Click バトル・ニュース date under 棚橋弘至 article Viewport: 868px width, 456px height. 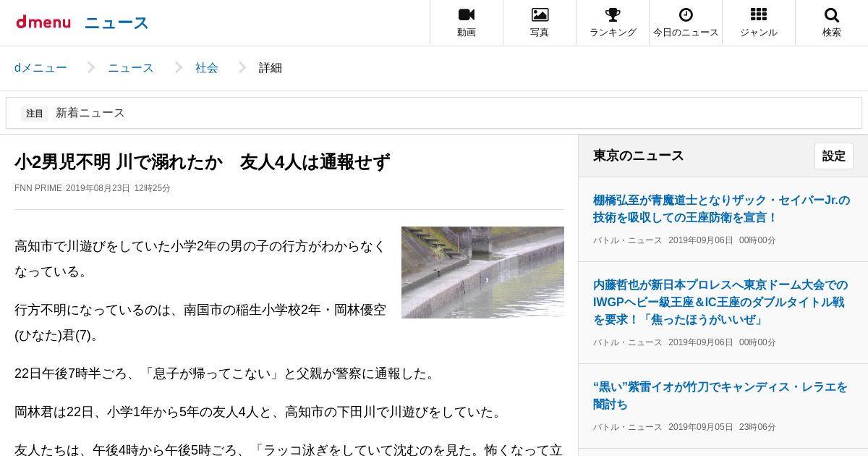pos(684,240)
